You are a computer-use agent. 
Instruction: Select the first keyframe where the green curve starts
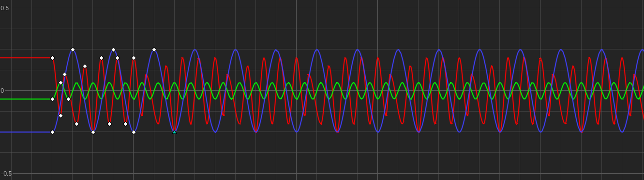pos(52,99)
